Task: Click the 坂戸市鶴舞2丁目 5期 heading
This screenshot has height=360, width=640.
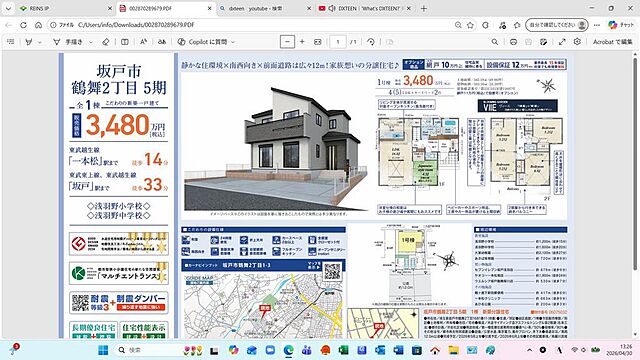Action: 119,79
